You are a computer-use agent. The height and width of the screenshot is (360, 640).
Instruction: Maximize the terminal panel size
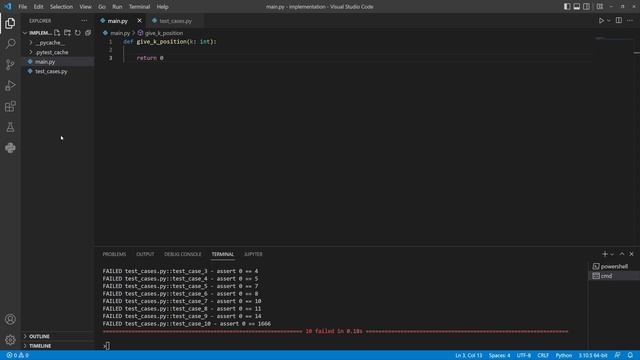pyautogui.click(x=622, y=254)
